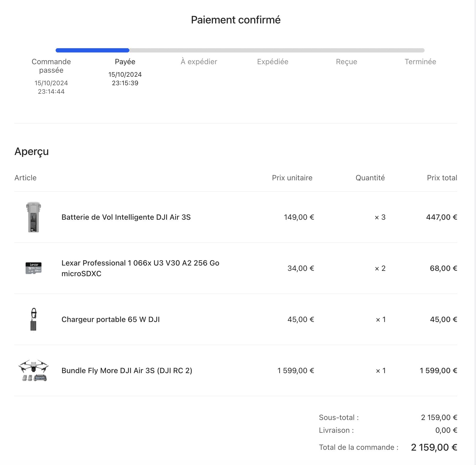Click the blue progress bar segment
The height and width of the screenshot is (465, 476).
coord(92,50)
